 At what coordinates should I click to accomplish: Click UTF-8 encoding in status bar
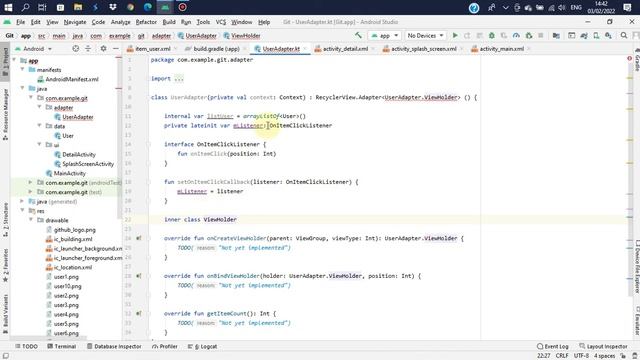[x=581, y=356]
